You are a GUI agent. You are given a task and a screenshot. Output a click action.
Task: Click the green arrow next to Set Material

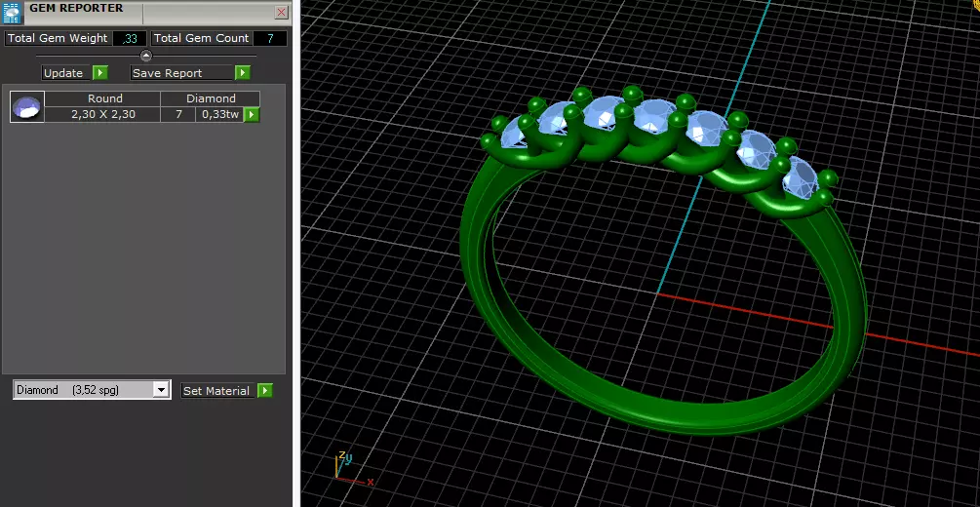pos(265,391)
